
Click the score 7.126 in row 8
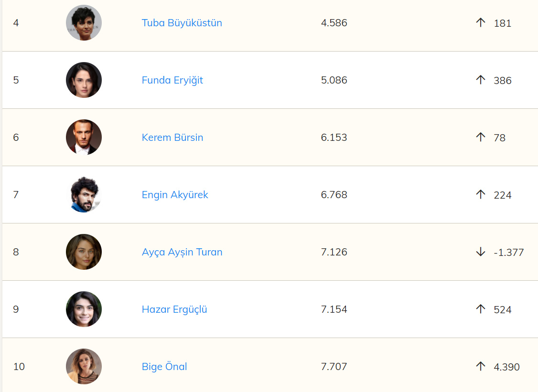tap(334, 252)
